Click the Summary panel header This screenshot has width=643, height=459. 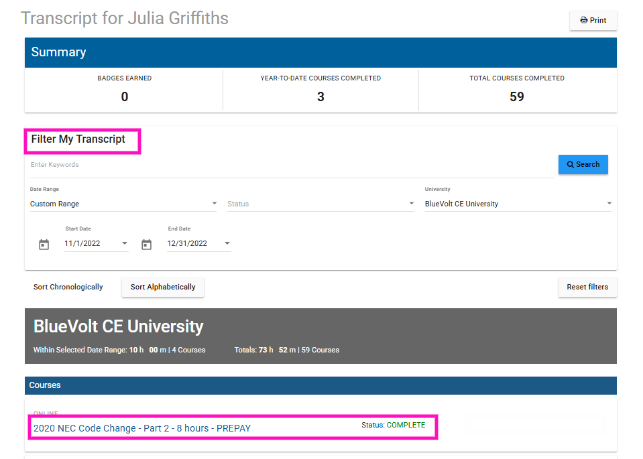click(321, 53)
